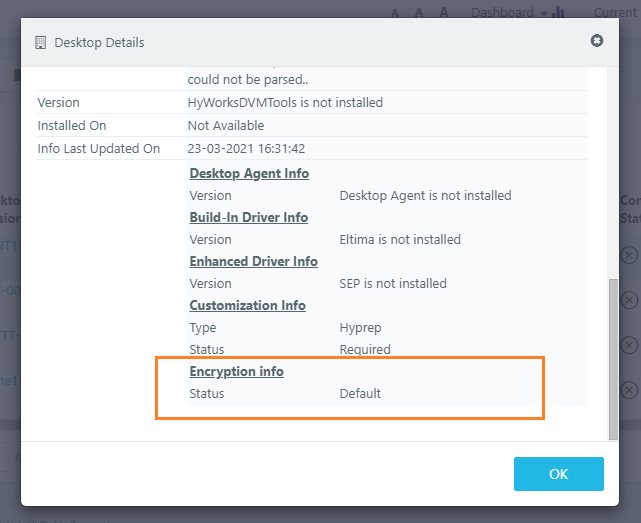Select the largest 'A' font size icon
This screenshot has height=523, width=641.
tap(442, 13)
